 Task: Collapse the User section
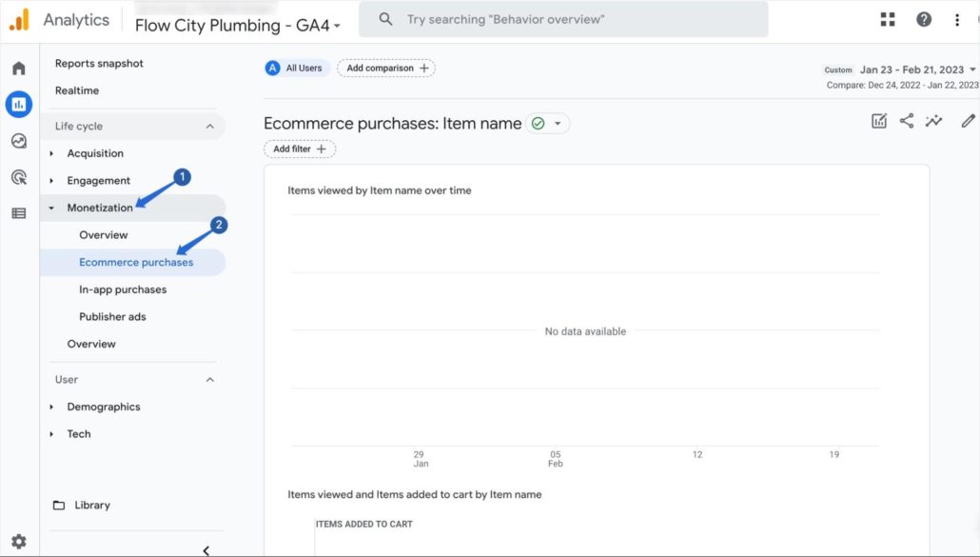(x=210, y=380)
